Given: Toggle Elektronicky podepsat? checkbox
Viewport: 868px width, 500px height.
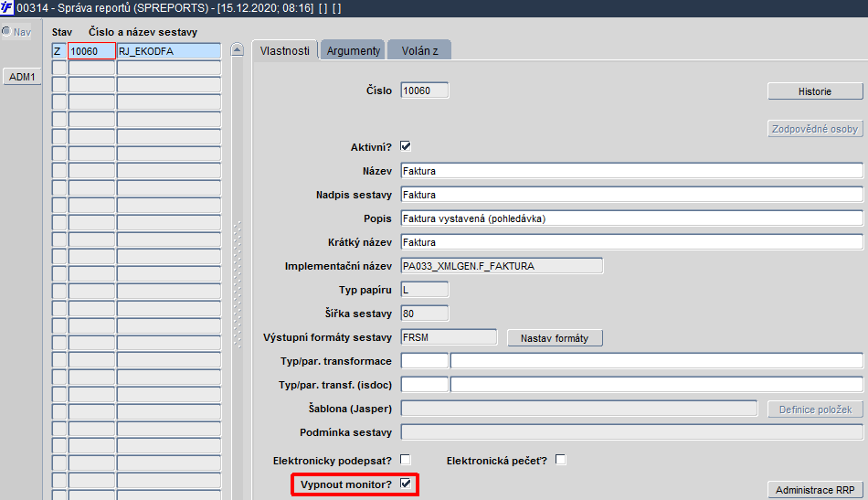Looking at the screenshot, I should 405,460.
